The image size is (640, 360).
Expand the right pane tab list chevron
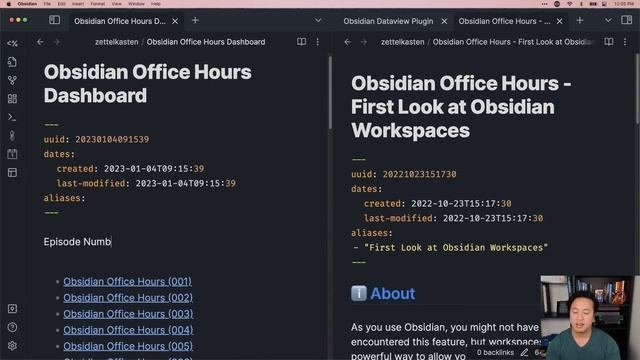(608, 20)
